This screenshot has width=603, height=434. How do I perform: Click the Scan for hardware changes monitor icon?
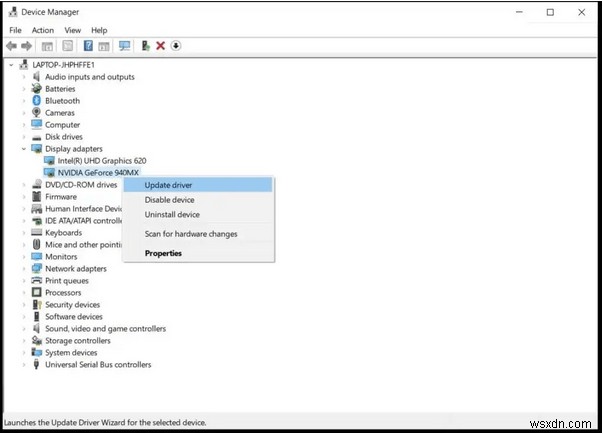click(x=124, y=46)
